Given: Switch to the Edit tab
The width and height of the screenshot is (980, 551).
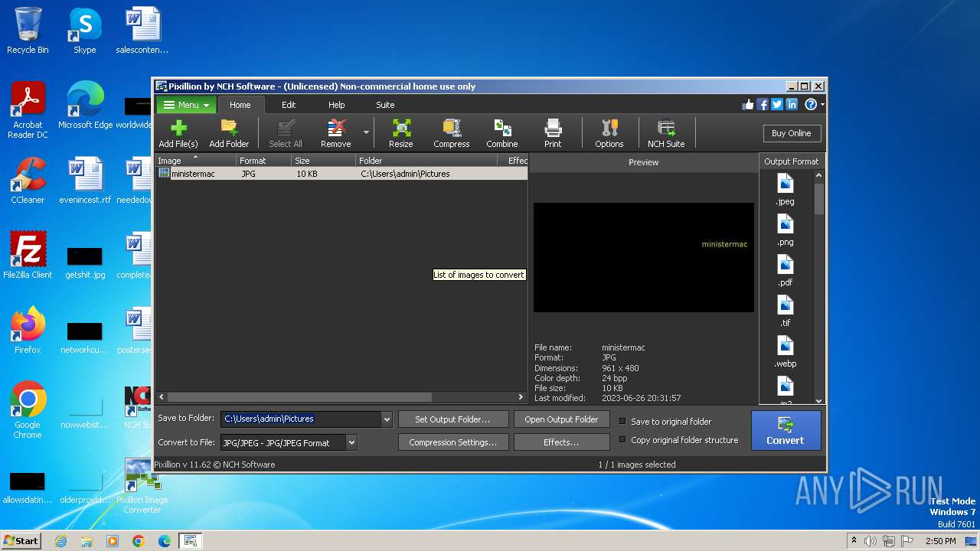Looking at the screenshot, I should (x=289, y=105).
